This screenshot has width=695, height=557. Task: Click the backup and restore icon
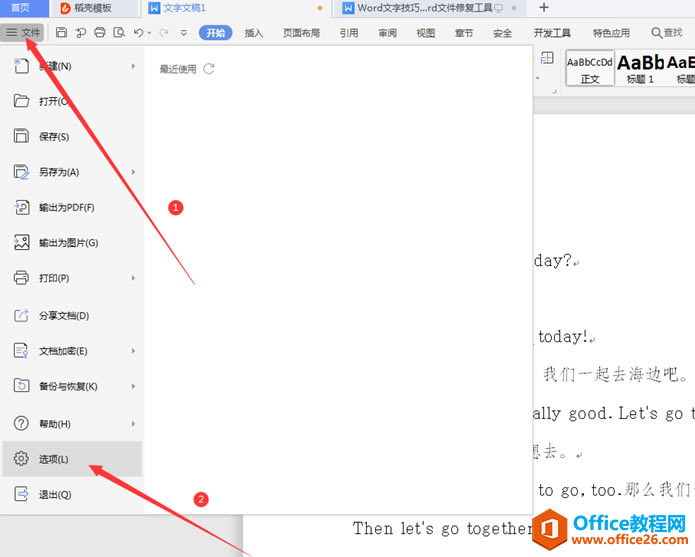pyautogui.click(x=21, y=386)
